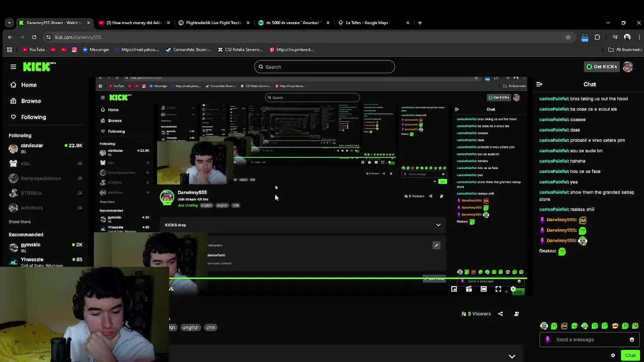Expand Show More under Following
This screenshot has height=362, width=644.
[20, 222]
